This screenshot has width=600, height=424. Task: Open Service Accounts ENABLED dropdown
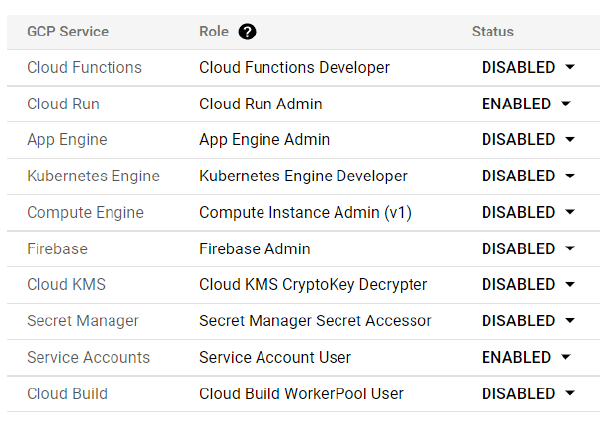pos(566,357)
